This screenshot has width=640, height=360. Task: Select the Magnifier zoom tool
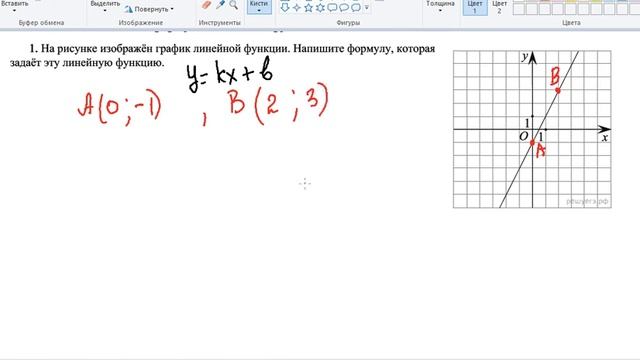point(233,5)
